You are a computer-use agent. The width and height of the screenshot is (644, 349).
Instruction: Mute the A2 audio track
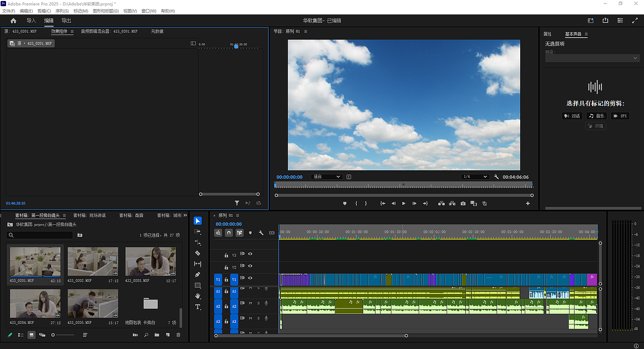click(251, 303)
